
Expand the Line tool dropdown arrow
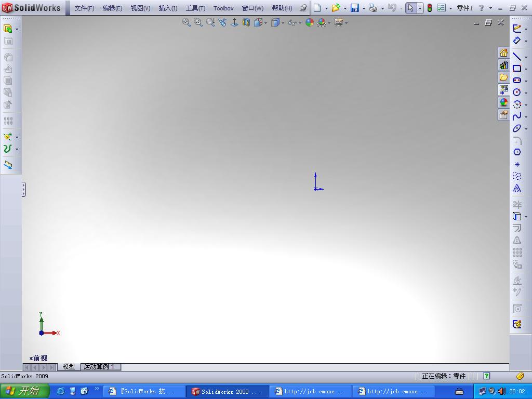526,57
